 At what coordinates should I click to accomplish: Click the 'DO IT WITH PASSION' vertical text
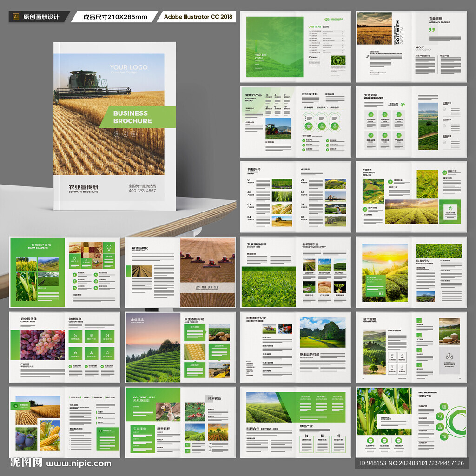tap(399, 32)
